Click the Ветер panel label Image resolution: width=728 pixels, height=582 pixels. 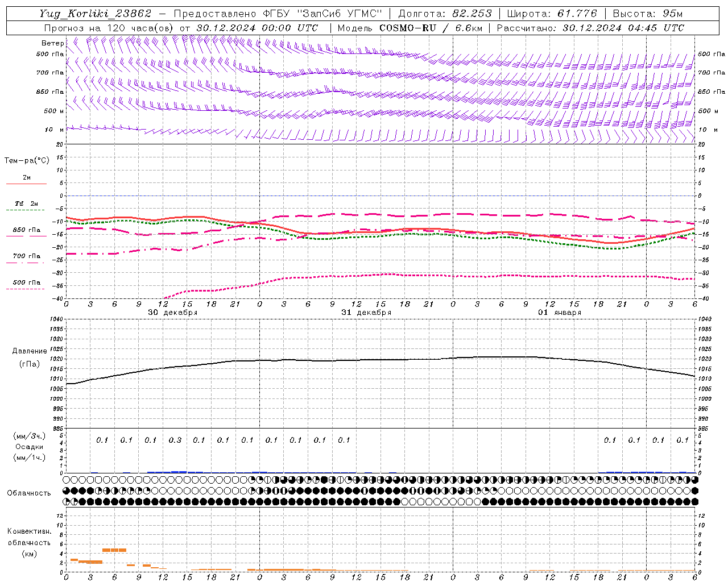52,43
